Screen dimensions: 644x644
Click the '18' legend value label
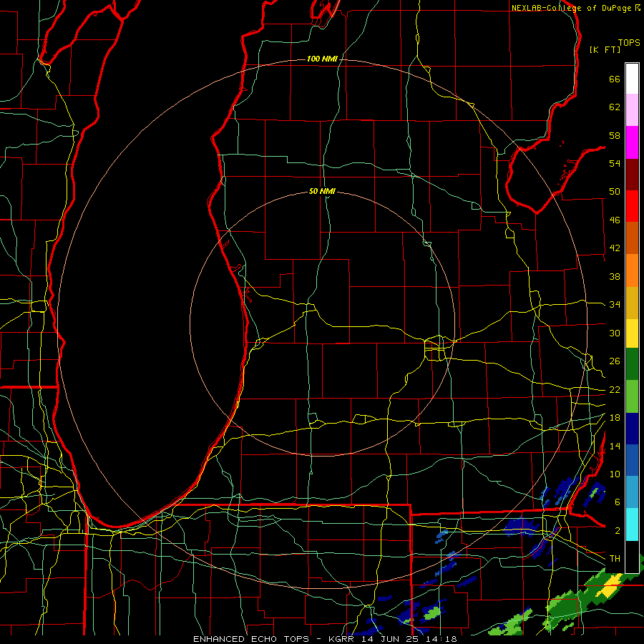tap(615, 418)
